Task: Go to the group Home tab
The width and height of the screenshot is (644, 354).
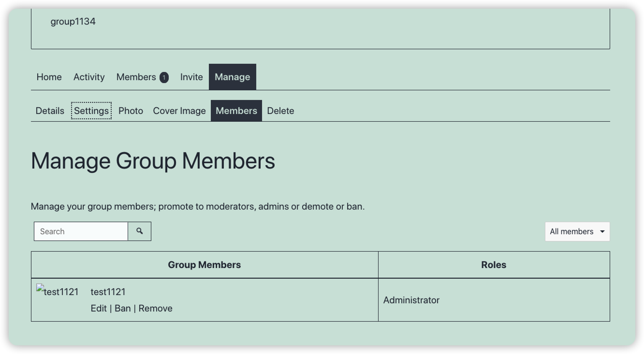Action: coord(49,77)
